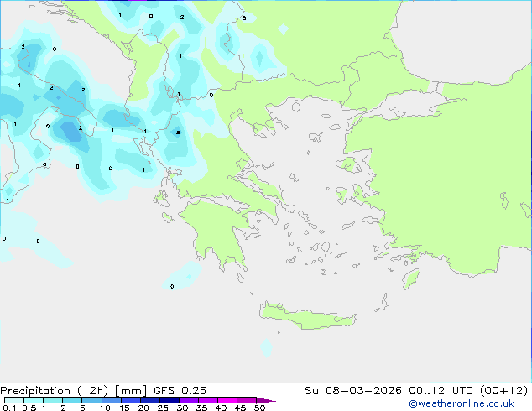Click the legend label "50"
This screenshot has height=411, width=532.
pyautogui.click(x=259, y=408)
